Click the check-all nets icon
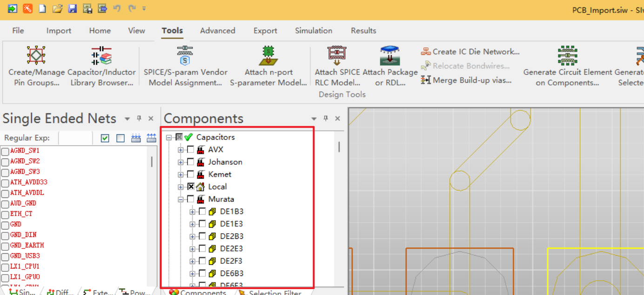 pos(105,138)
